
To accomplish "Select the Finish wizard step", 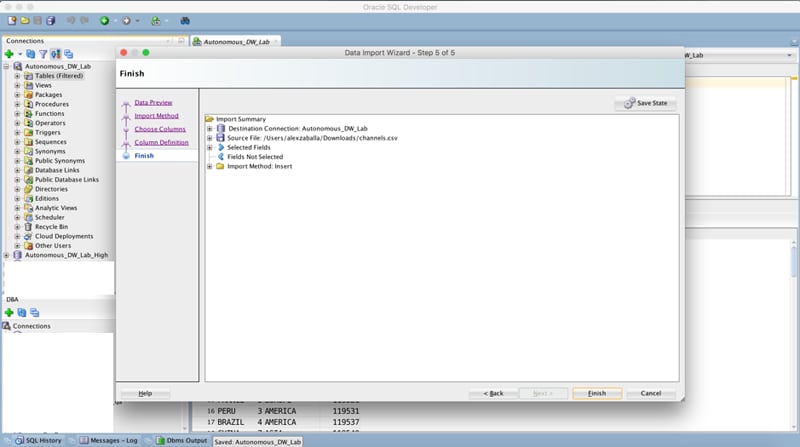I will coord(144,156).
